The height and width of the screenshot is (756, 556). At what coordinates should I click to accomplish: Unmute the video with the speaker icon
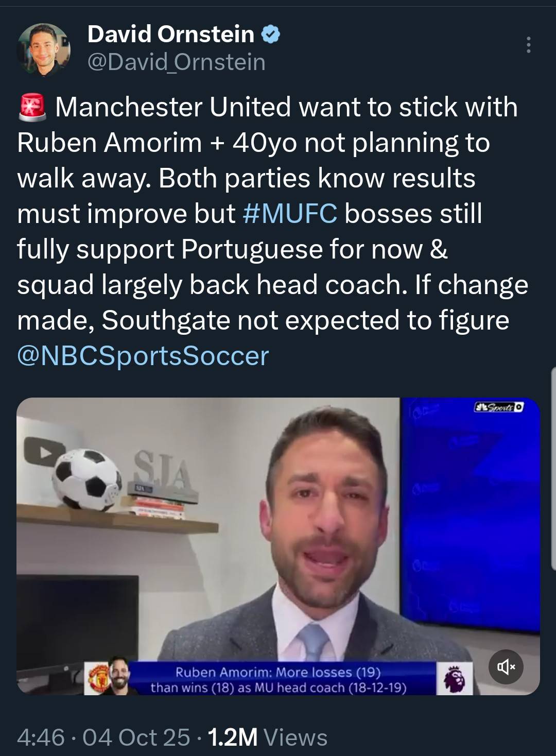pyautogui.click(x=506, y=667)
